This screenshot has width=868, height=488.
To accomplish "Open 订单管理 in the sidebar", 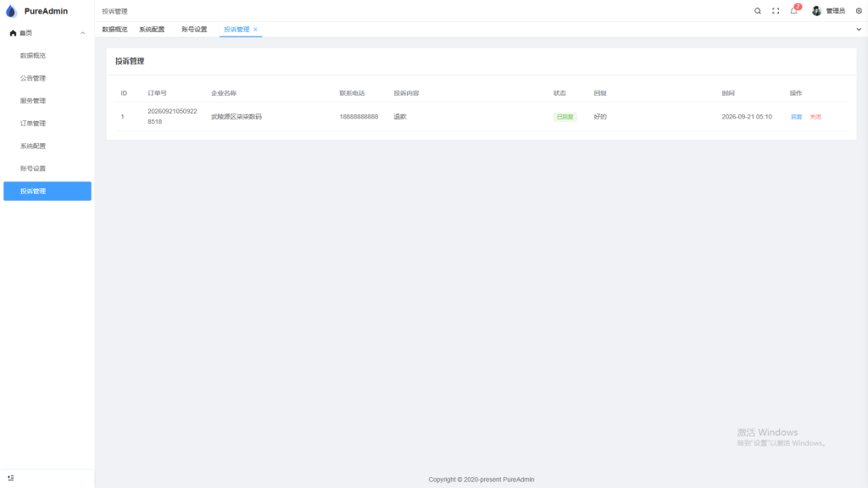I will click(47, 124).
